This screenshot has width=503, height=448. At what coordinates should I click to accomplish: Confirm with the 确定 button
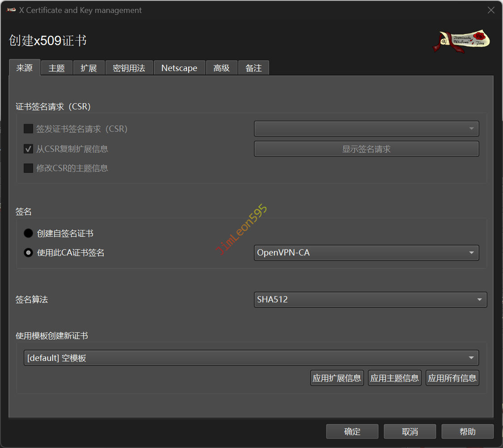[352, 432]
